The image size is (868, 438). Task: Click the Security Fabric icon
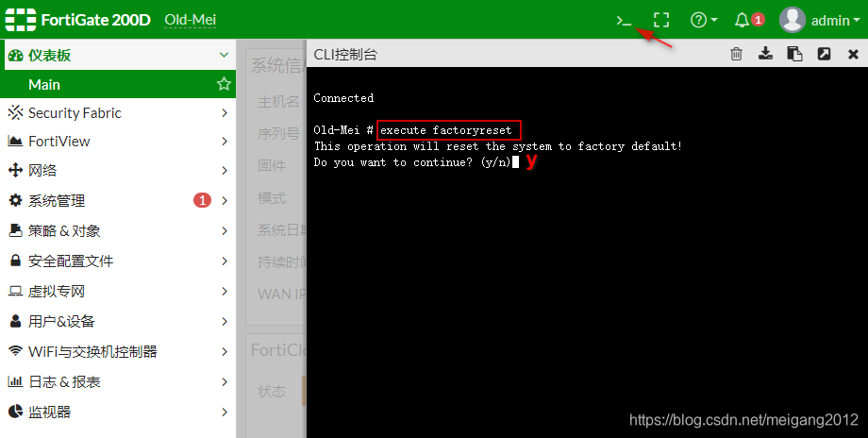click(x=15, y=113)
